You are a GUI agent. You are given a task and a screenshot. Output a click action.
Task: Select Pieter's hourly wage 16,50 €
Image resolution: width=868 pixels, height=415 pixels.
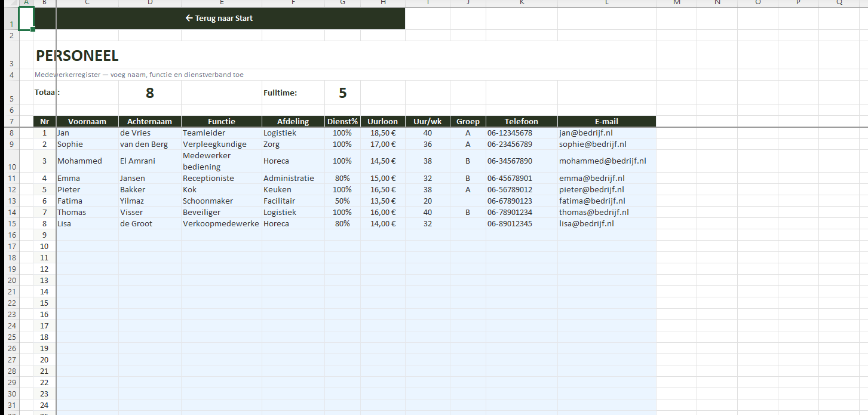click(383, 189)
